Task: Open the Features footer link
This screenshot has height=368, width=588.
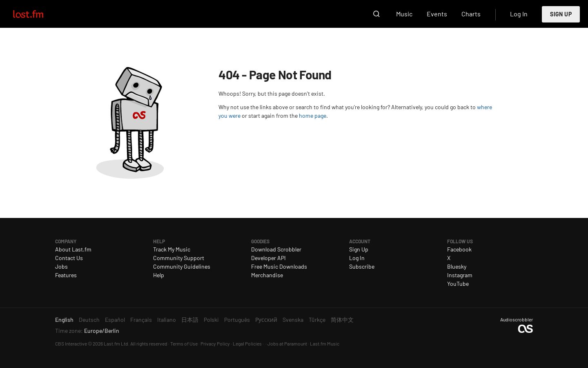Action: pos(66,275)
